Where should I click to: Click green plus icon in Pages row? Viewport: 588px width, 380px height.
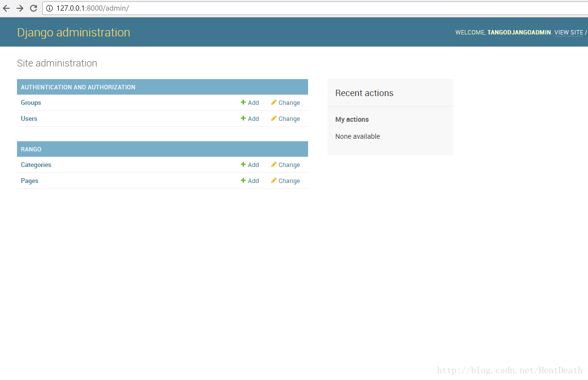click(x=243, y=181)
